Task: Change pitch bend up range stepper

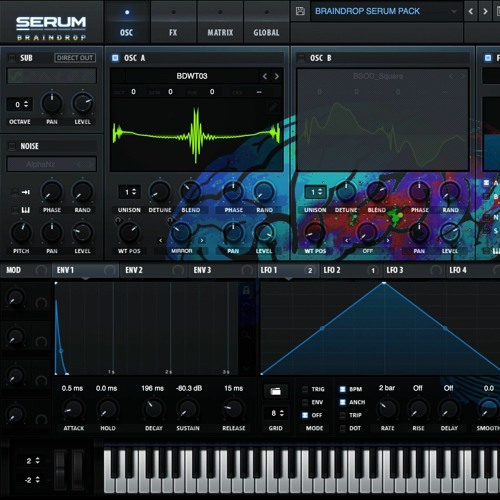Action: coord(33,461)
